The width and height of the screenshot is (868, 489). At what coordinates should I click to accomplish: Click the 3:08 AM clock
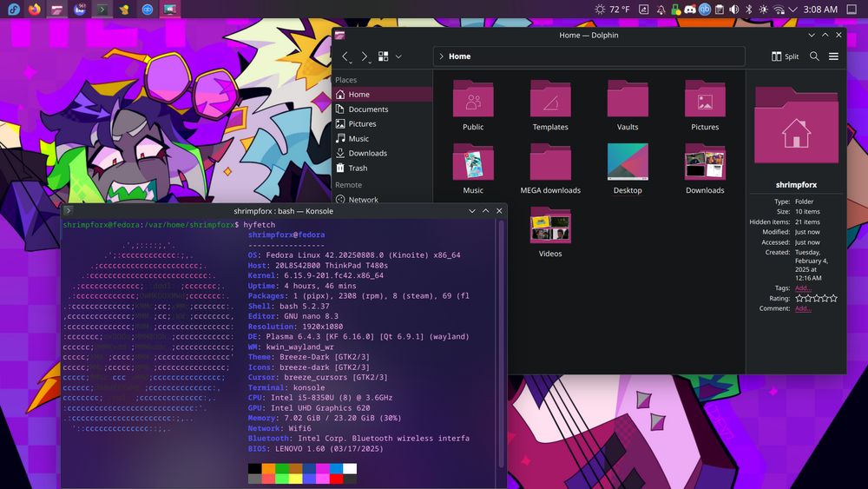820,10
